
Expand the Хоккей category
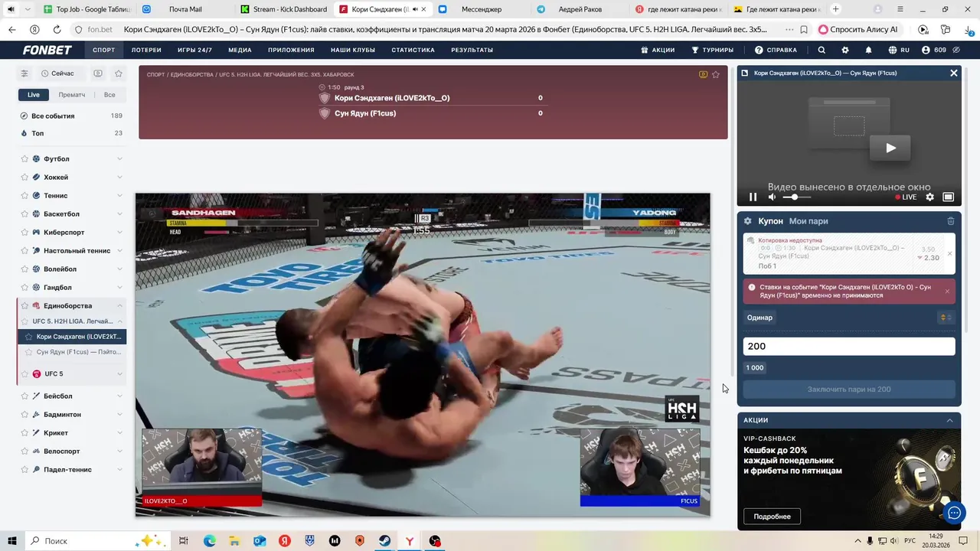point(119,178)
